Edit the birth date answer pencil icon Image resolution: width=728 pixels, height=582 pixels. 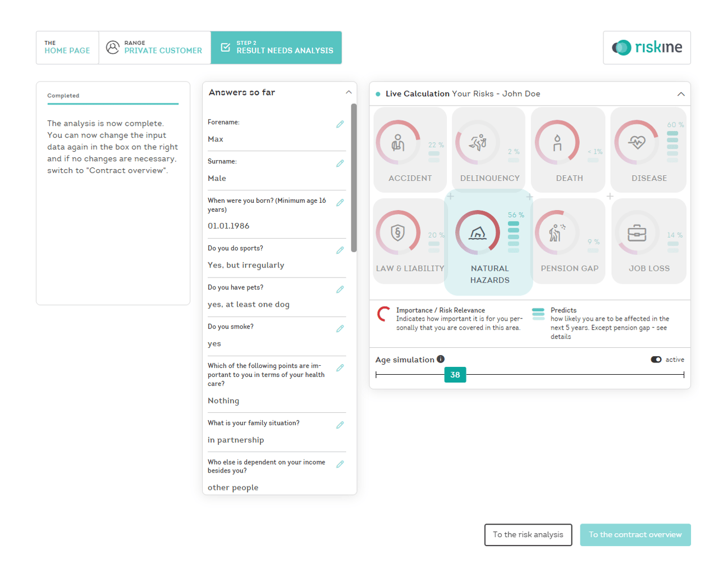[340, 203]
